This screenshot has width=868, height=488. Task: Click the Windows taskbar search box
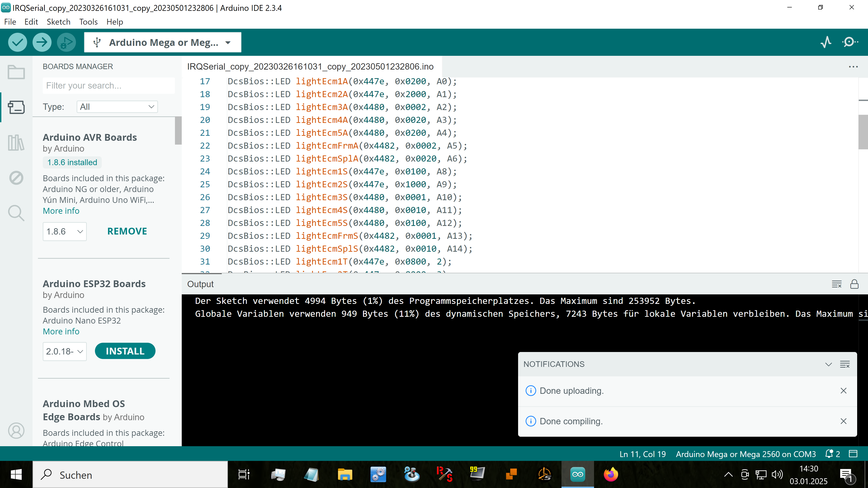pyautogui.click(x=130, y=474)
